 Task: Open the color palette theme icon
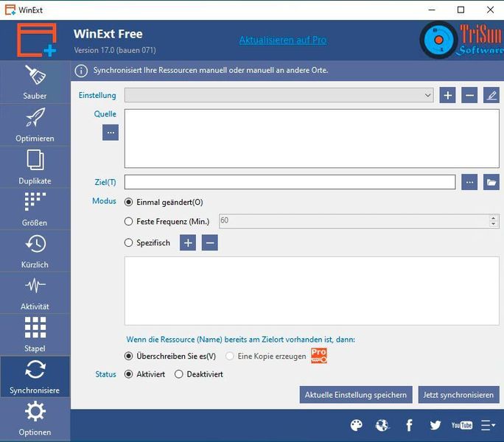[356, 425]
